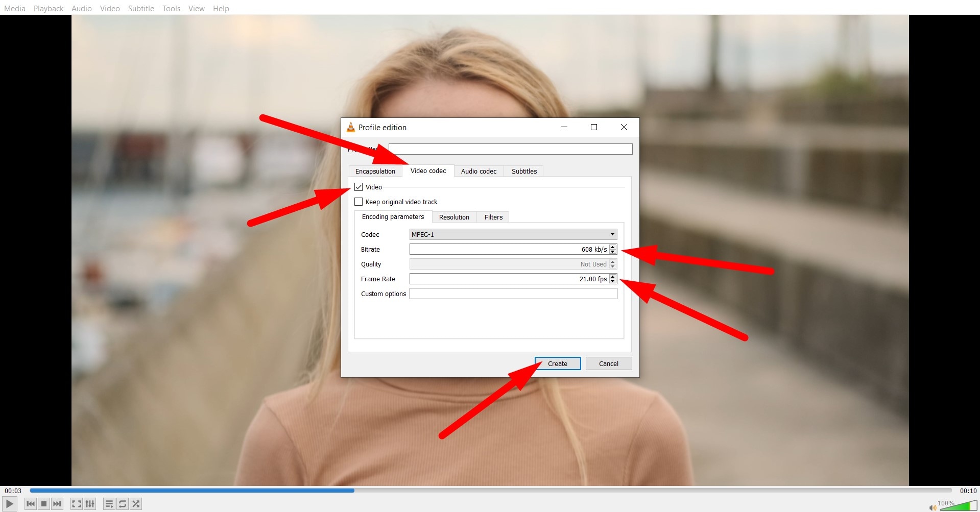Click the total duration 00:10 label
The image size is (980, 512).
click(968, 491)
